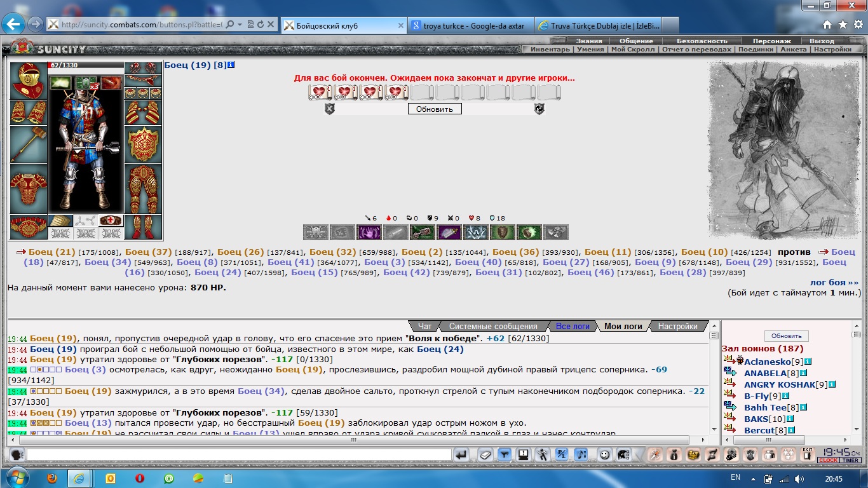Open the Общение menu
This screenshot has width=868, height=488.
click(x=636, y=41)
